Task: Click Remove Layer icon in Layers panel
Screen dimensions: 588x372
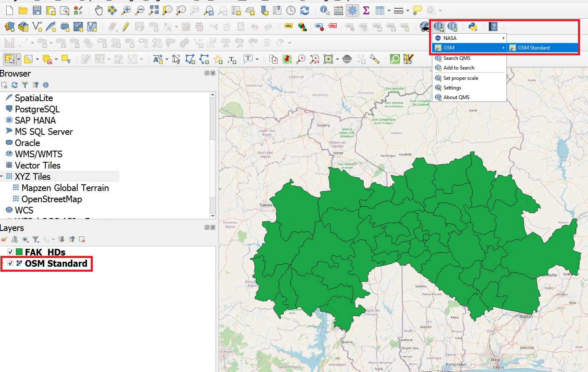Action: [82, 239]
